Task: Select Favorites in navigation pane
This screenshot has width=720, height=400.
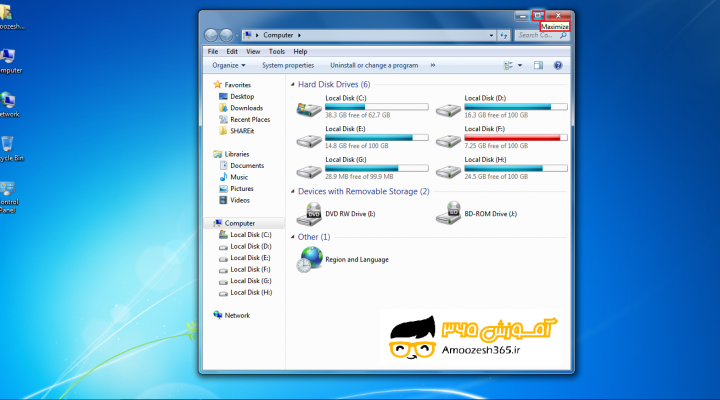Action: [x=232, y=85]
